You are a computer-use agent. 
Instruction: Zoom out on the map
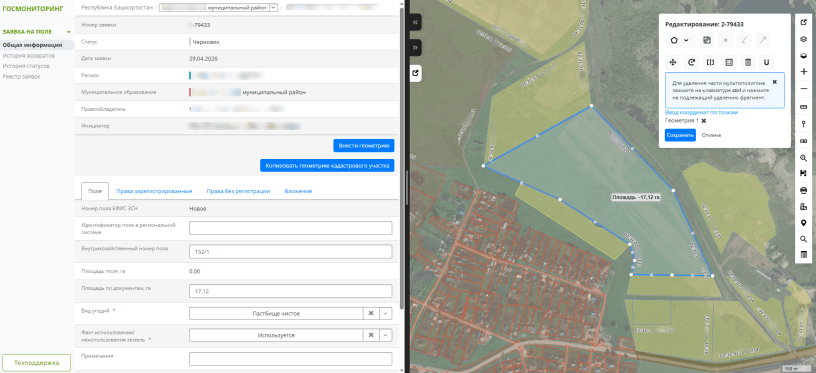804,89
